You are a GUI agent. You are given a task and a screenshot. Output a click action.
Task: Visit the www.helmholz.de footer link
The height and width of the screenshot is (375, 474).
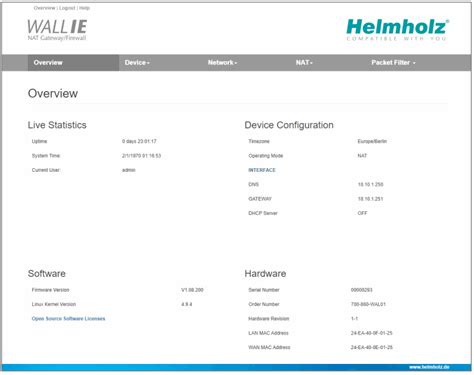[429, 367]
